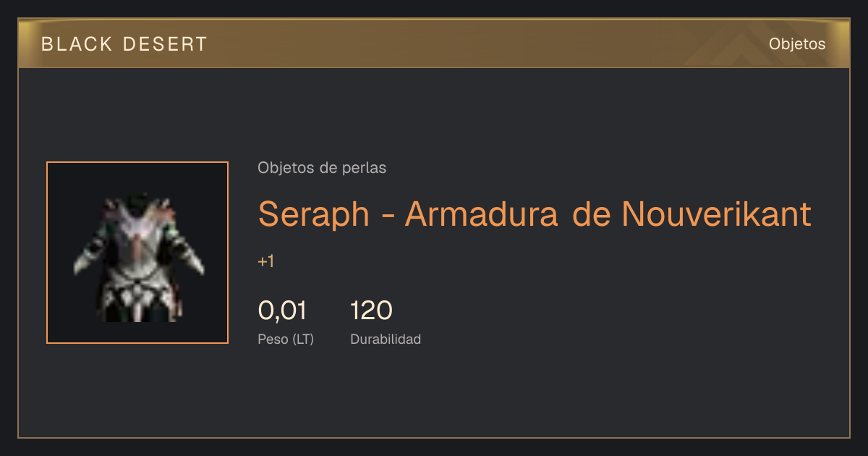Click the 0,01 weight value
The image size is (868, 456).
(x=282, y=311)
